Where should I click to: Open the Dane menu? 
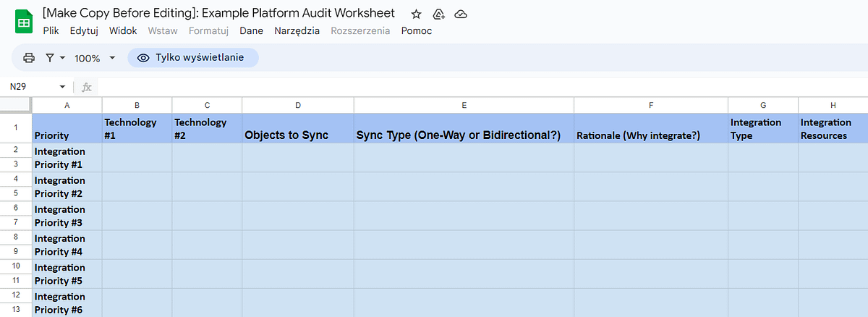pyautogui.click(x=251, y=31)
